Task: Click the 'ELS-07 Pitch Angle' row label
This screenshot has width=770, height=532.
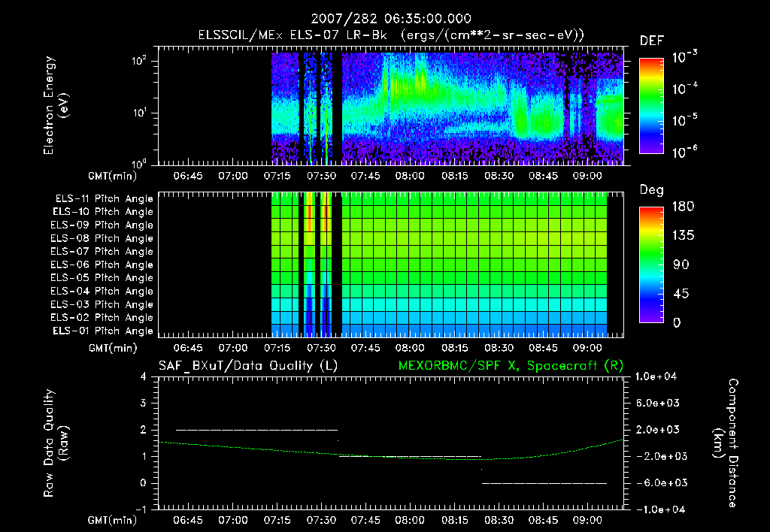Action: coord(102,252)
